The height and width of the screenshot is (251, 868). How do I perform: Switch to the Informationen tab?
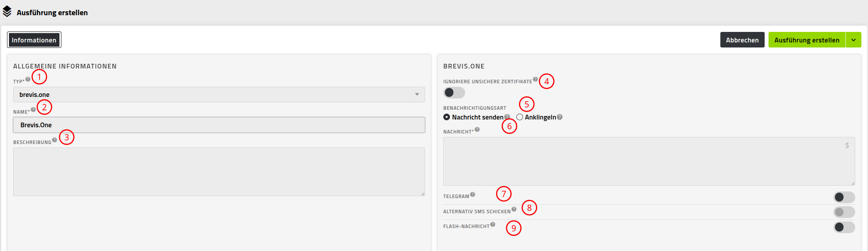point(34,40)
